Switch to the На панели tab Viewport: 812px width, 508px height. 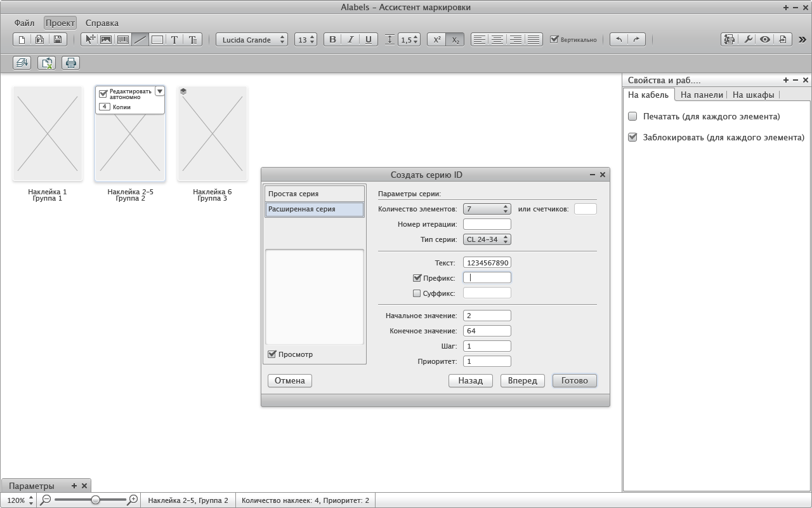pos(702,95)
